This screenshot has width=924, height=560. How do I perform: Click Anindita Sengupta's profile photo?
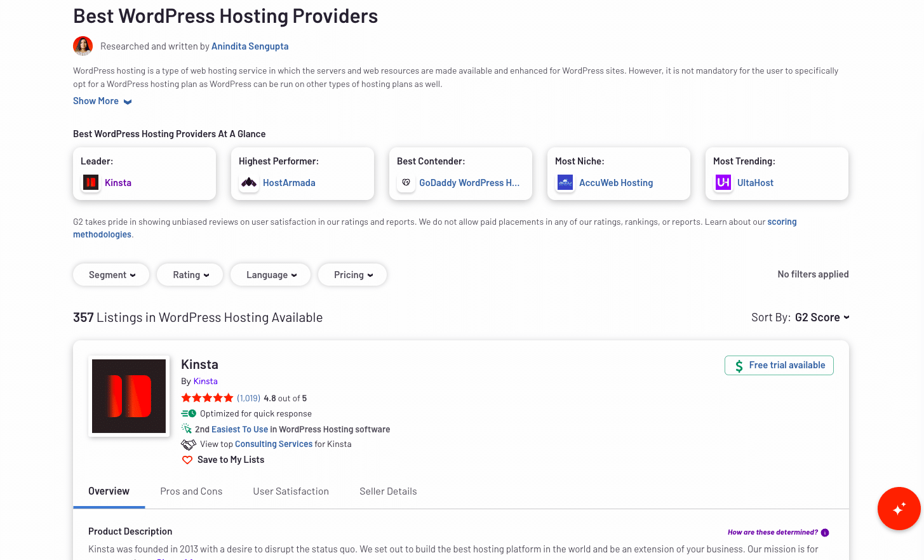(83, 46)
